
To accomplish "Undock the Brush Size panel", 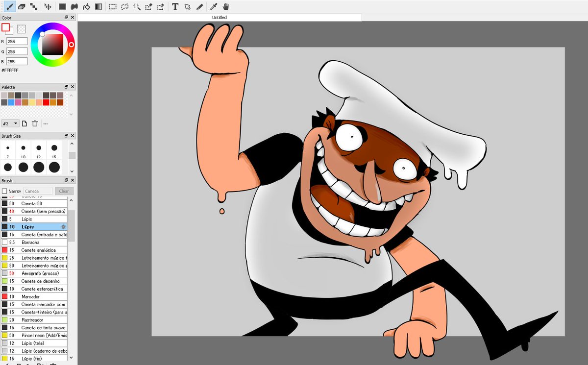I will coord(66,136).
